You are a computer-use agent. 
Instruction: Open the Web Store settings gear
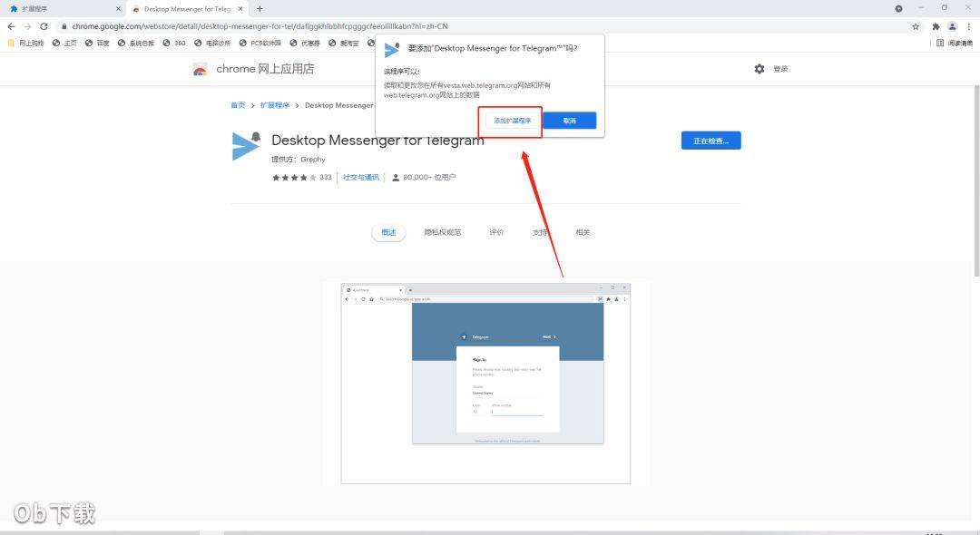[x=759, y=69]
